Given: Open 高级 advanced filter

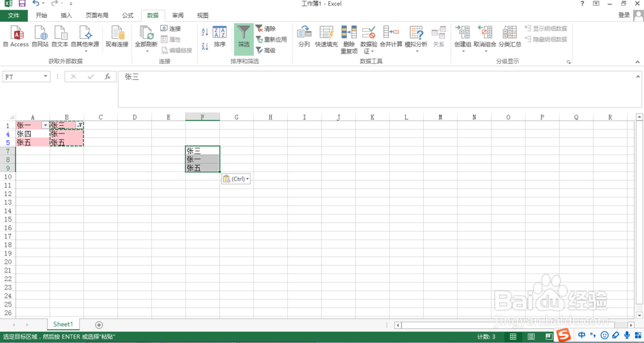Looking at the screenshot, I should click(266, 50).
